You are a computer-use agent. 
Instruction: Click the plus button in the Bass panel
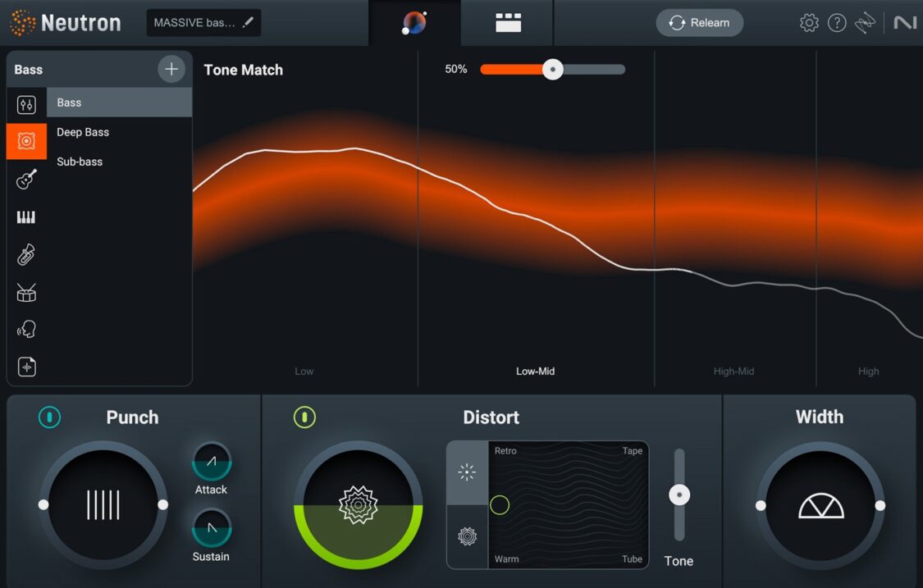(171, 69)
